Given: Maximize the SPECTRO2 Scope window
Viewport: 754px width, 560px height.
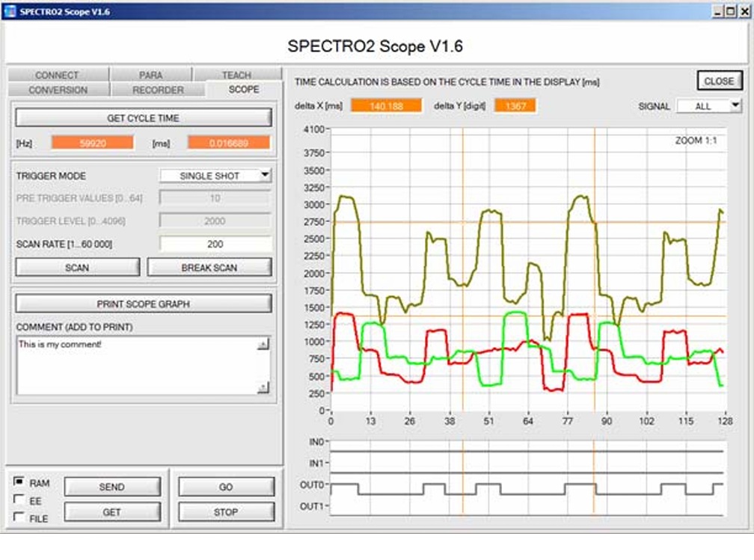Looking at the screenshot, I should pyautogui.click(x=730, y=11).
